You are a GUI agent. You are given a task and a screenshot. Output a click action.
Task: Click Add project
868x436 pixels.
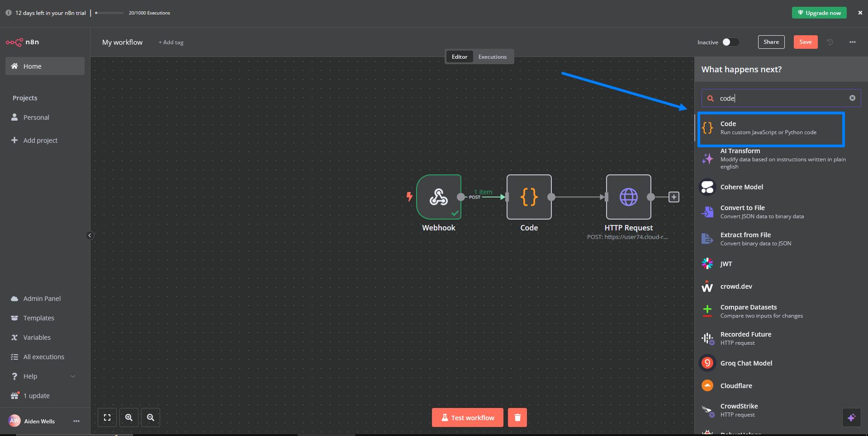tap(45, 140)
